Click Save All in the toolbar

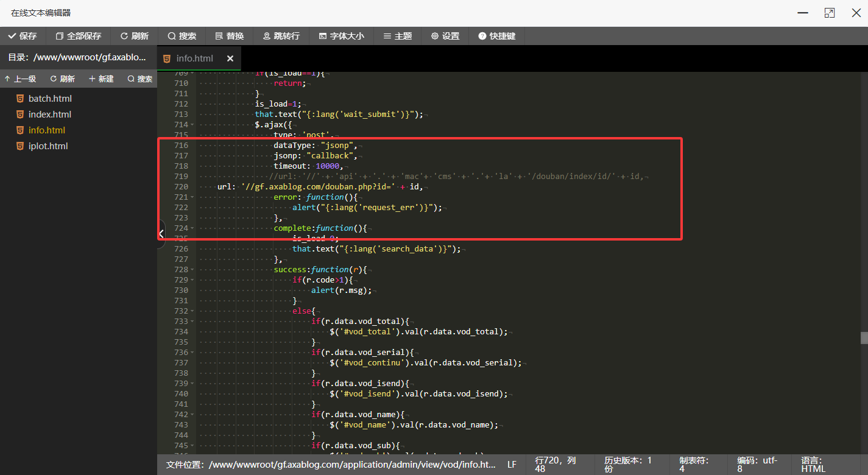pyautogui.click(x=78, y=36)
